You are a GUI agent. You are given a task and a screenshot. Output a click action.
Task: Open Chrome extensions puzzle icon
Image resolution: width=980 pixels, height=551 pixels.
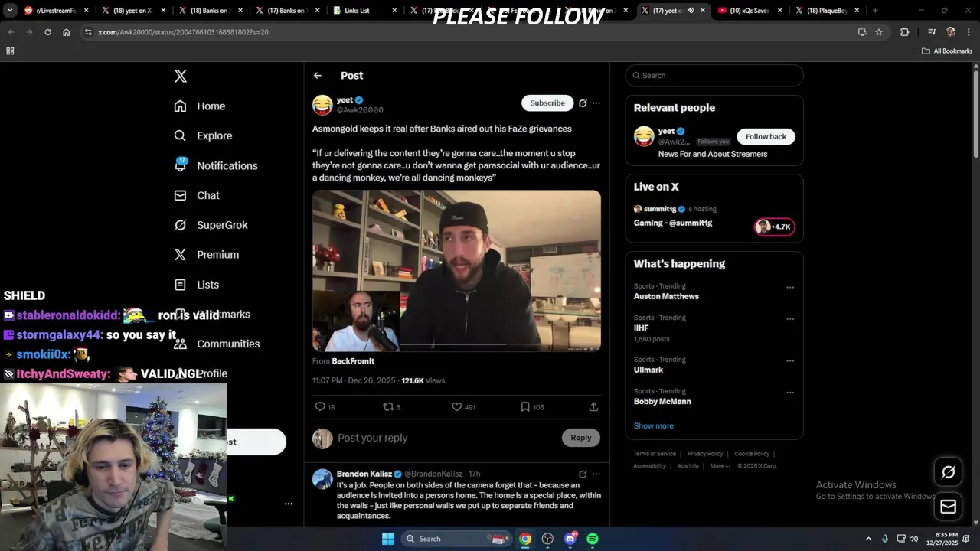click(x=905, y=32)
